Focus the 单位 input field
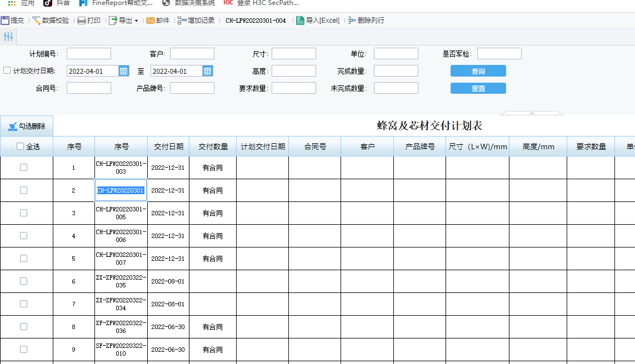The width and height of the screenshot is (635, 364). [x=396, y=54]
